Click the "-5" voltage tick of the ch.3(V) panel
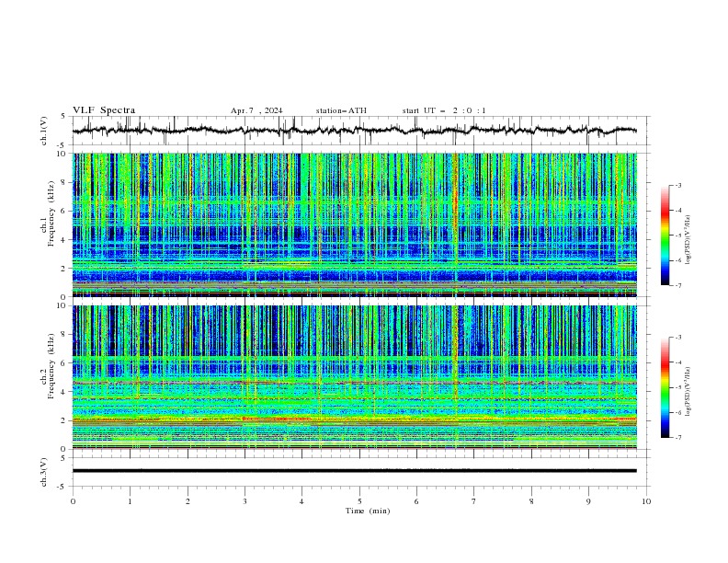The height and width of the screenshot is (563, 728). [63, 487]
